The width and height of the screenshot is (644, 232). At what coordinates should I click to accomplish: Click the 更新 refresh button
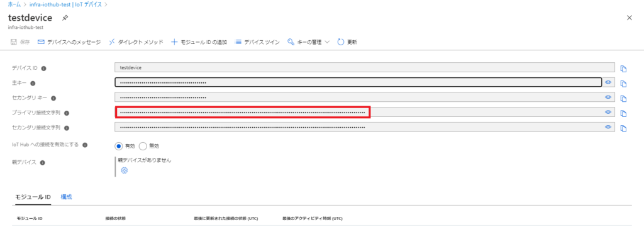pos(347,42)
